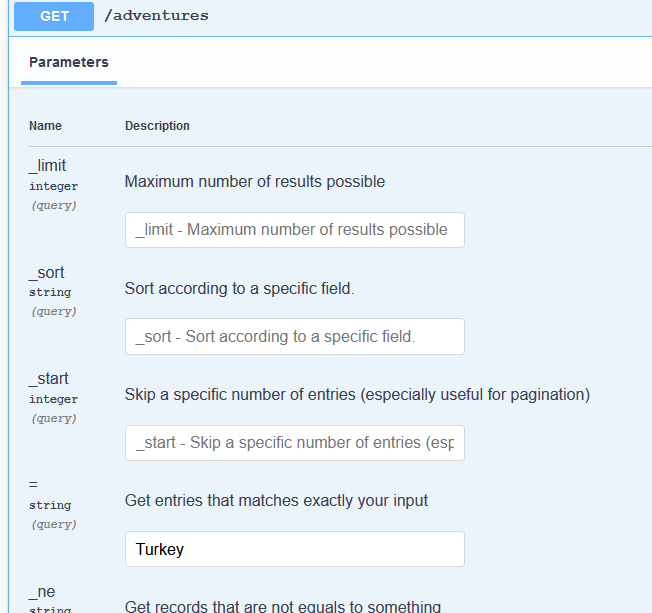Viewport: 652px width, 613px height.
Task: Collapse the /adventures endpoint path
Action: pos(156,16)
